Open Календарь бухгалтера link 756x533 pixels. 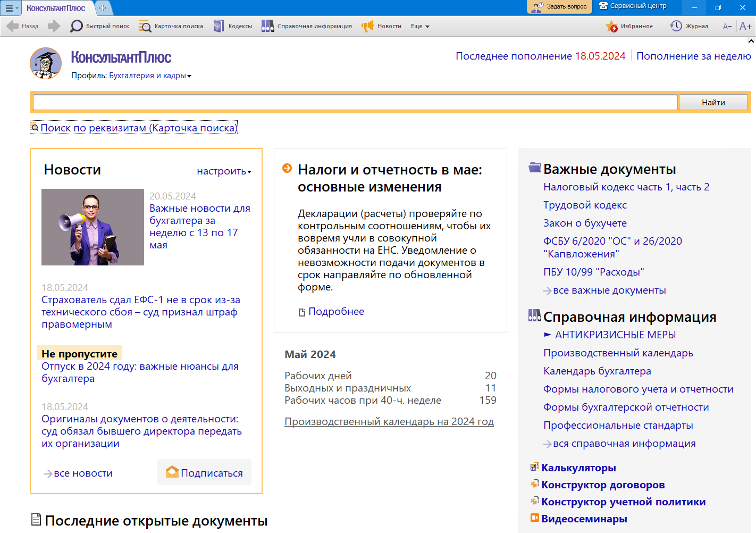click(597, 371)
